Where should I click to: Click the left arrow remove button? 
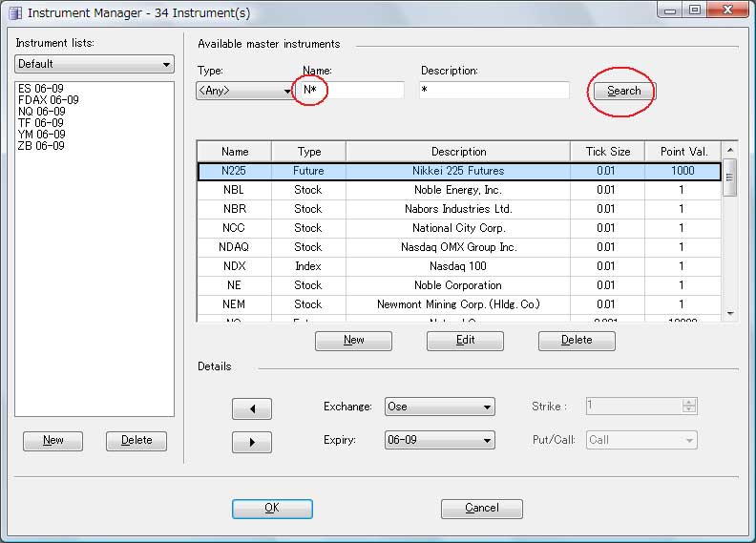point(252,409)
